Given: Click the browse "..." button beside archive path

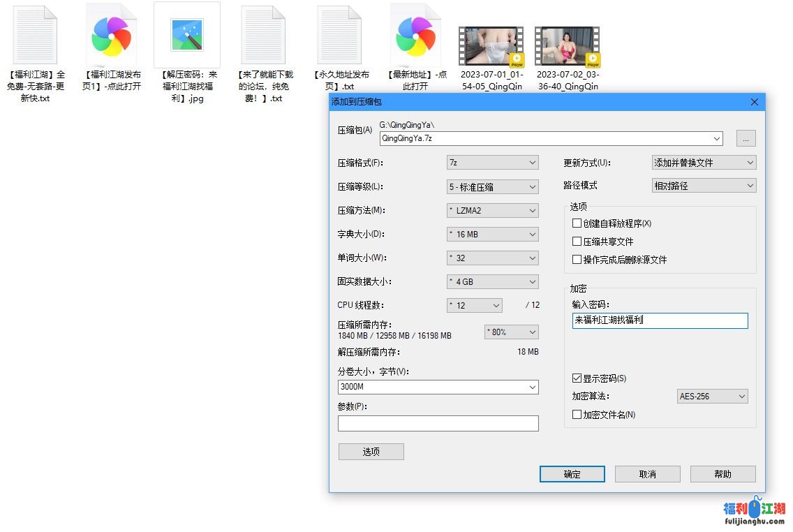Looking at the screenshot, I should coord(746,139).
